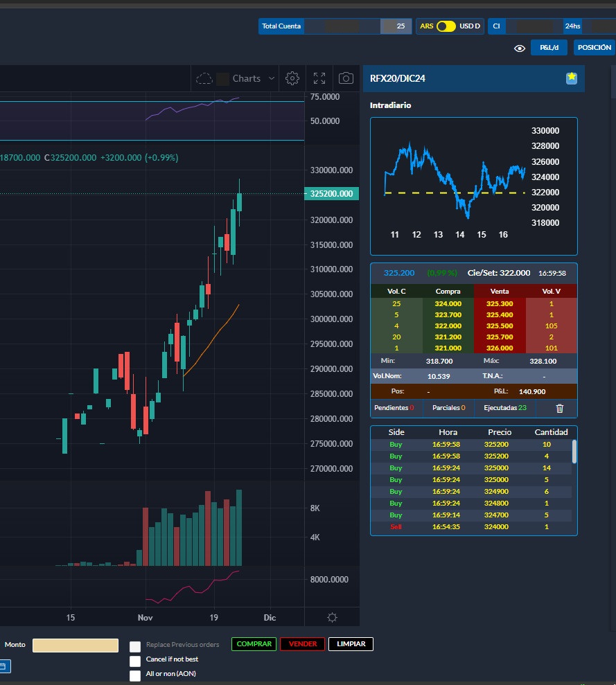The width and height of the screenshot is (616, 685).
Task: Open the Parciales orders tab
Action: 448,407
